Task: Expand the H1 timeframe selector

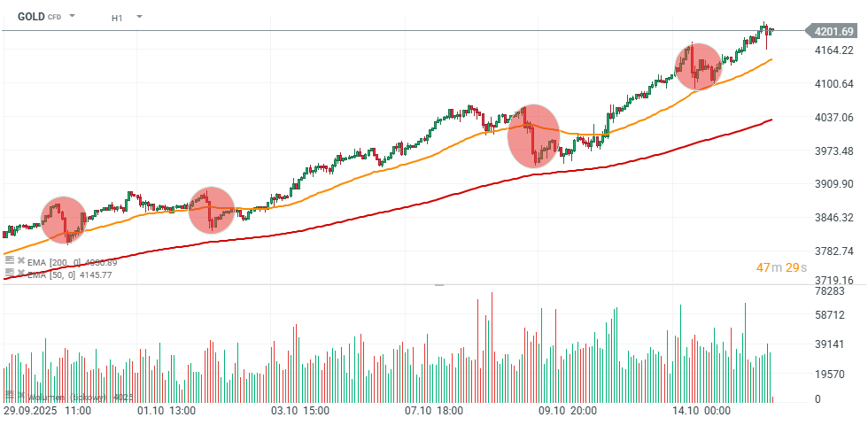Action: pos(139,17)
